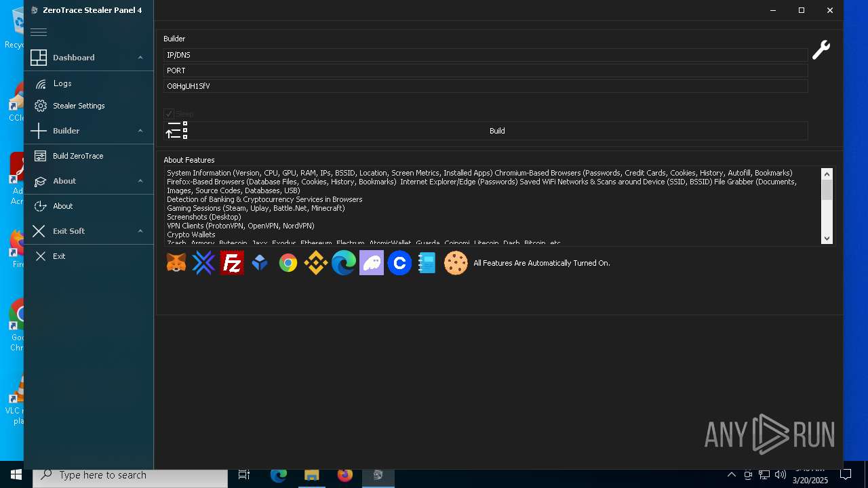Screen dimensions: 868x488
Task: Click the cookie icon
Action: point(456,263)
